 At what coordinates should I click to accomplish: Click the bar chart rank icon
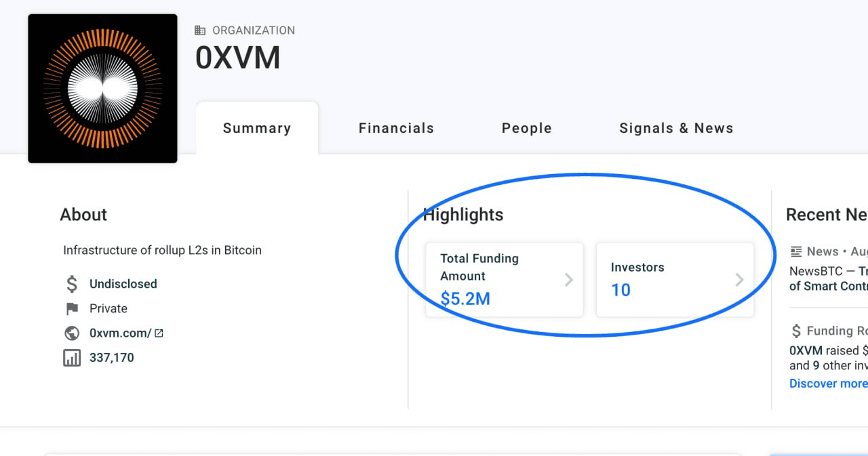tap(72, 358)
